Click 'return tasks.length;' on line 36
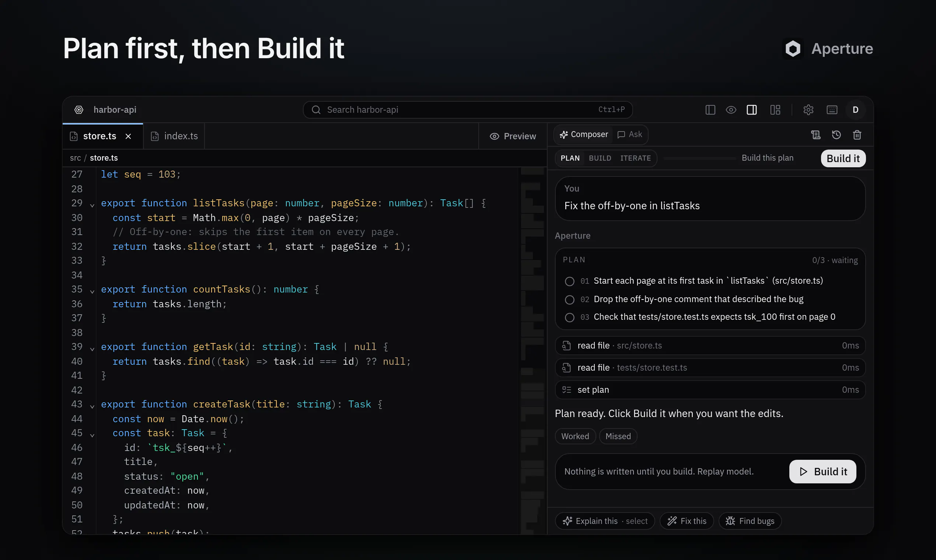Viewport: 936px width, 560px height. 170,304
